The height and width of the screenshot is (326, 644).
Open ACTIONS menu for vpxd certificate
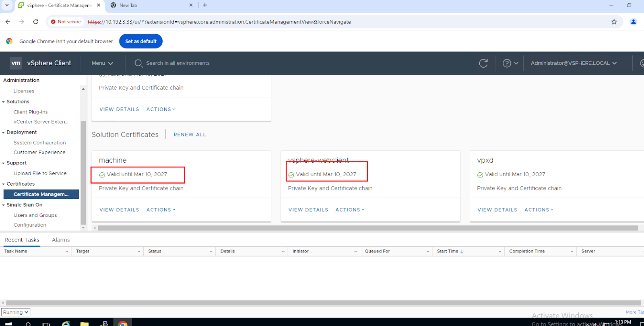pos(539,210)
